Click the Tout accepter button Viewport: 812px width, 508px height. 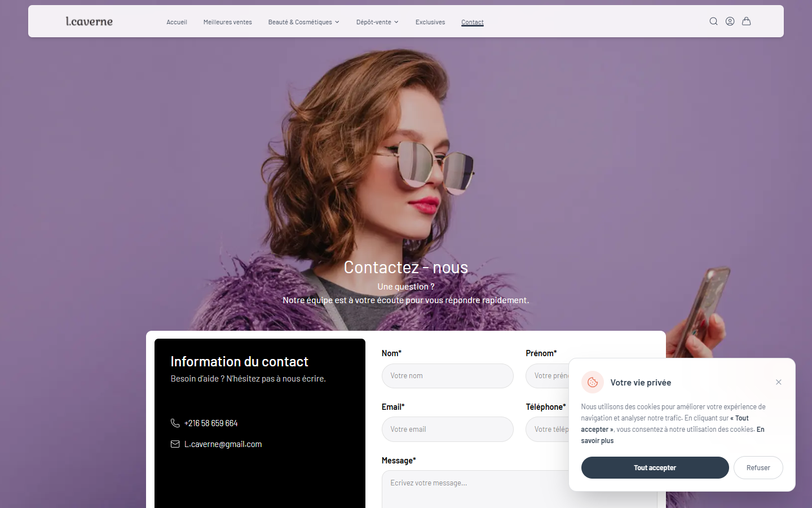655,467
